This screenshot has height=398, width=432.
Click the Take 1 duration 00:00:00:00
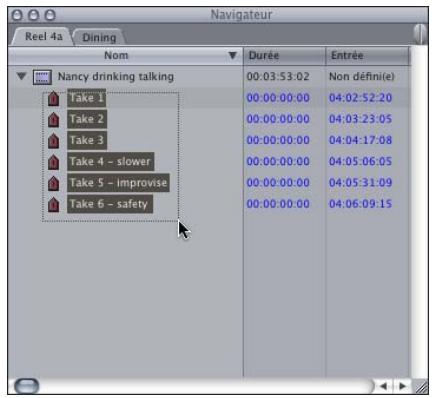[278, 98]
